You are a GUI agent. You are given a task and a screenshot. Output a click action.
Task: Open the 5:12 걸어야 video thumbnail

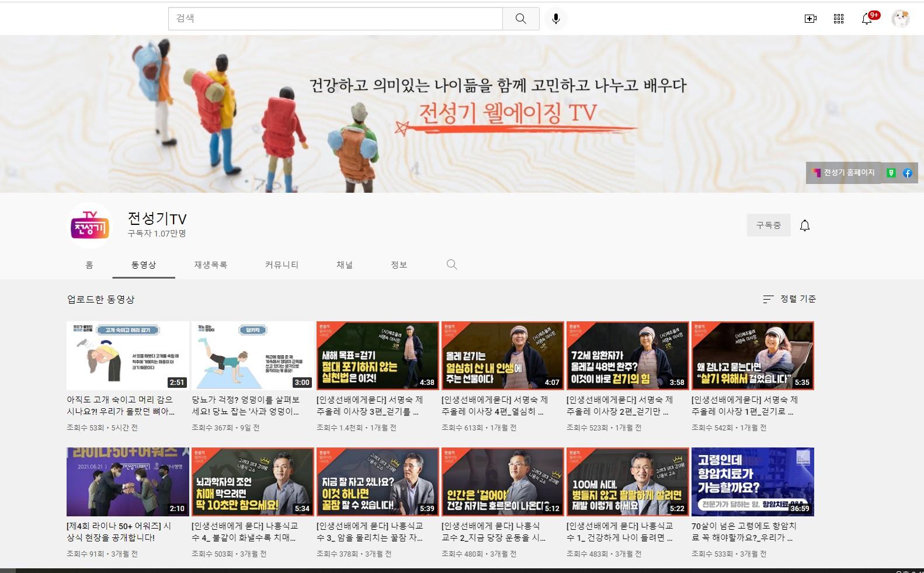(503, 482)
